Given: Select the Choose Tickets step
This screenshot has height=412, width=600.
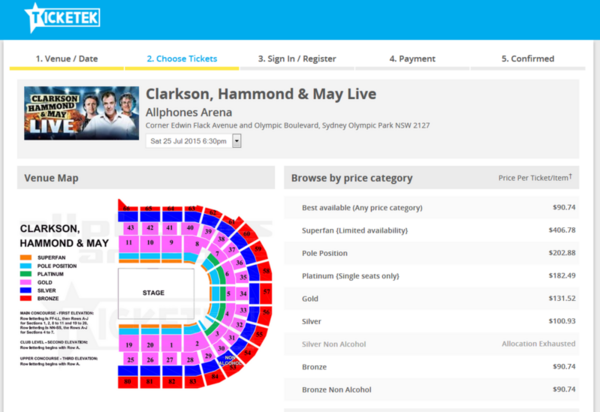Looking at the screenshot, I should 181,59.
